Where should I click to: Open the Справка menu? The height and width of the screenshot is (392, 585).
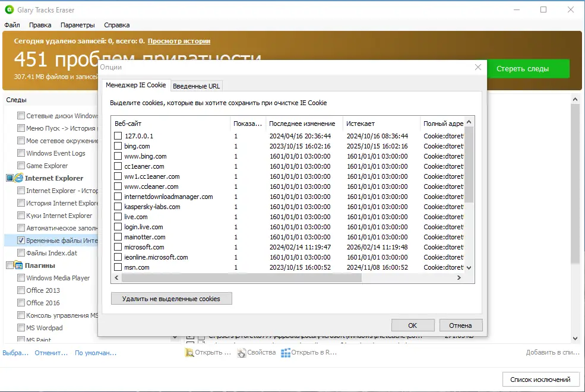point(117,25)
